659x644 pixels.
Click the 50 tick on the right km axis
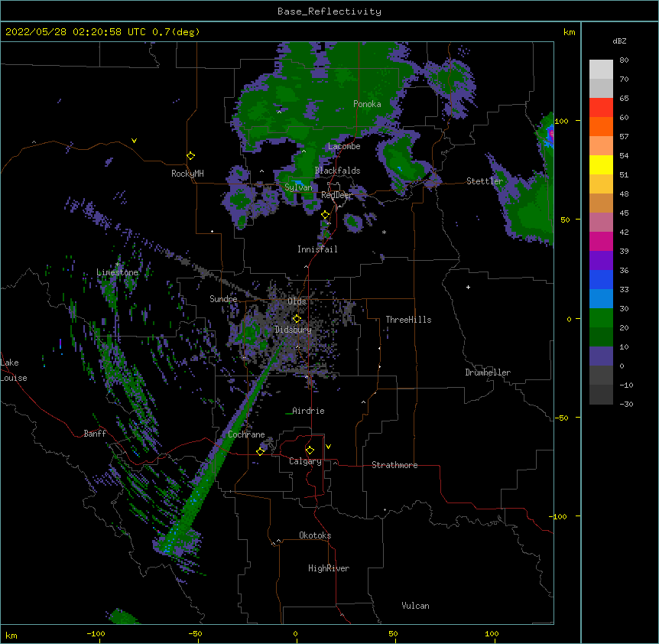coord(565,220)
